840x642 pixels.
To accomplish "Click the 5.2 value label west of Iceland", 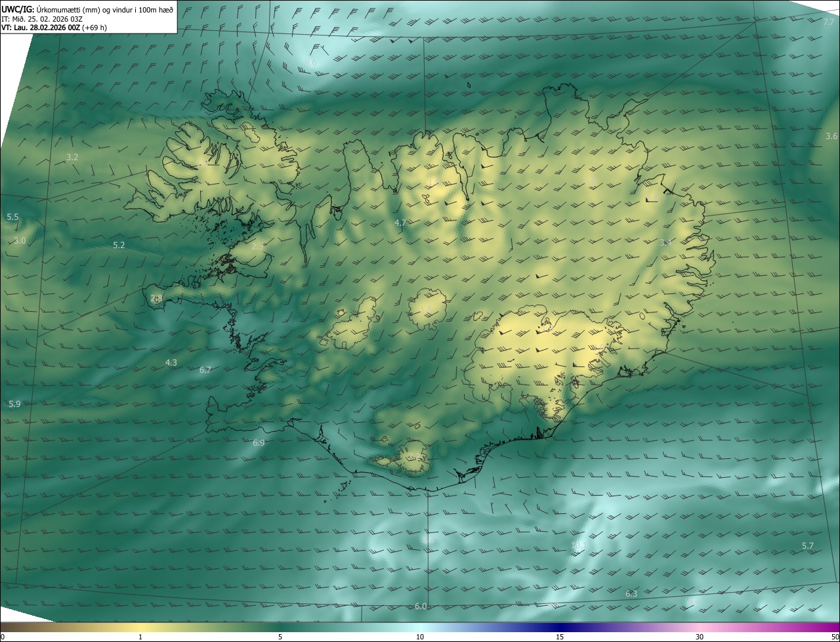I will coord(119,246).
